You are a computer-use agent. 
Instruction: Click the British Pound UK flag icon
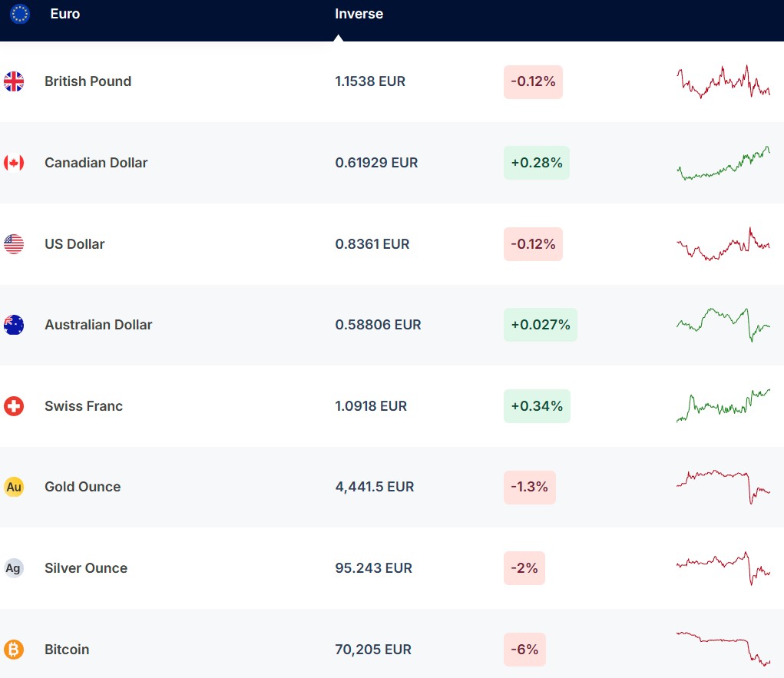click(x=14, y=81)
